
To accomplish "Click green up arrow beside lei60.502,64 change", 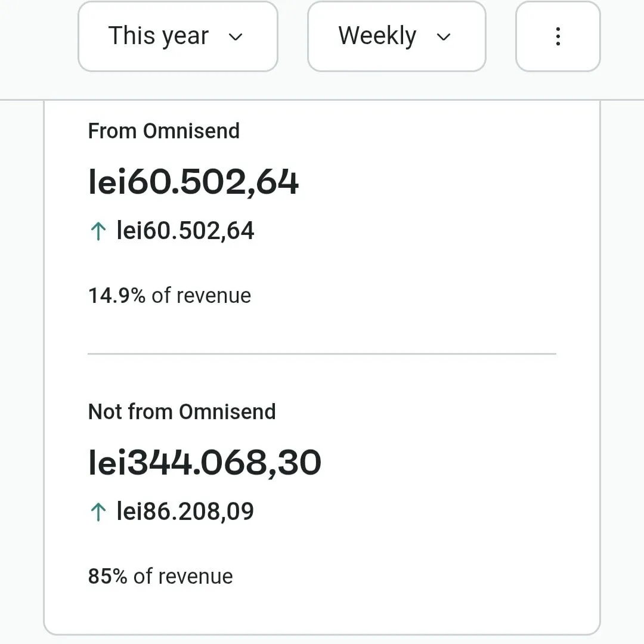I will [98, 231].
